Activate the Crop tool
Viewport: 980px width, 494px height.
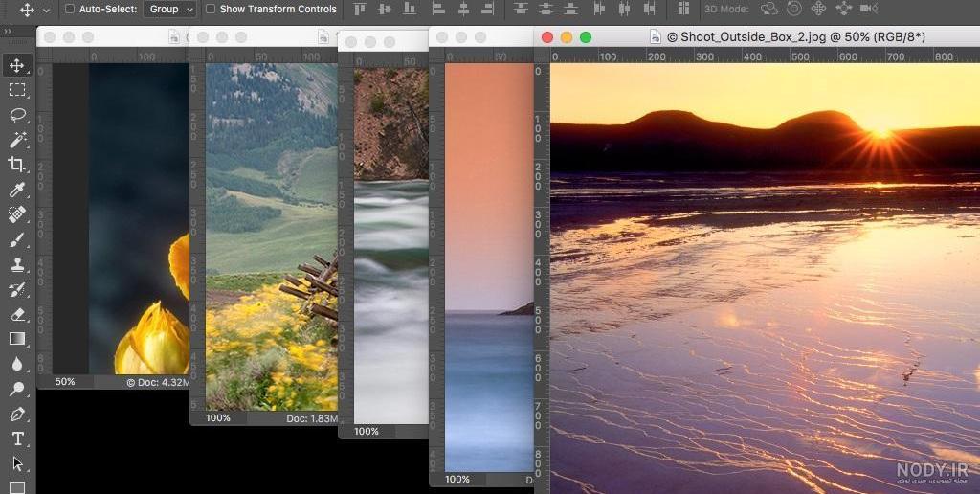coord(17,165)
